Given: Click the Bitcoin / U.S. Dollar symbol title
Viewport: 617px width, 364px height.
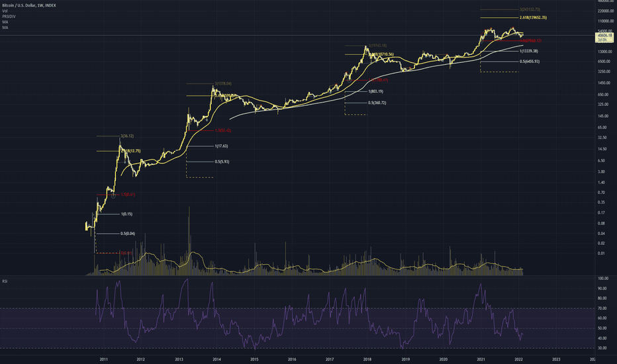Looking at the screenshot, I should tap(29, 5).
